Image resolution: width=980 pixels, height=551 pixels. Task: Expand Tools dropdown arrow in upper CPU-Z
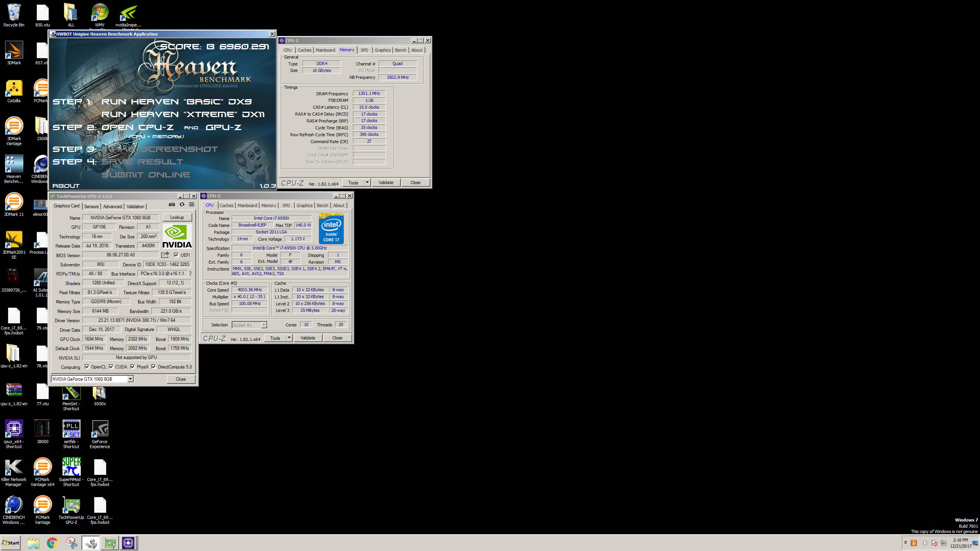click(x=367, y=183)
